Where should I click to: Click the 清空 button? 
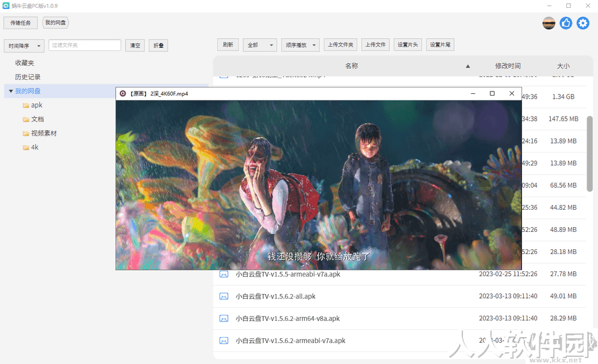coord(135,45)
